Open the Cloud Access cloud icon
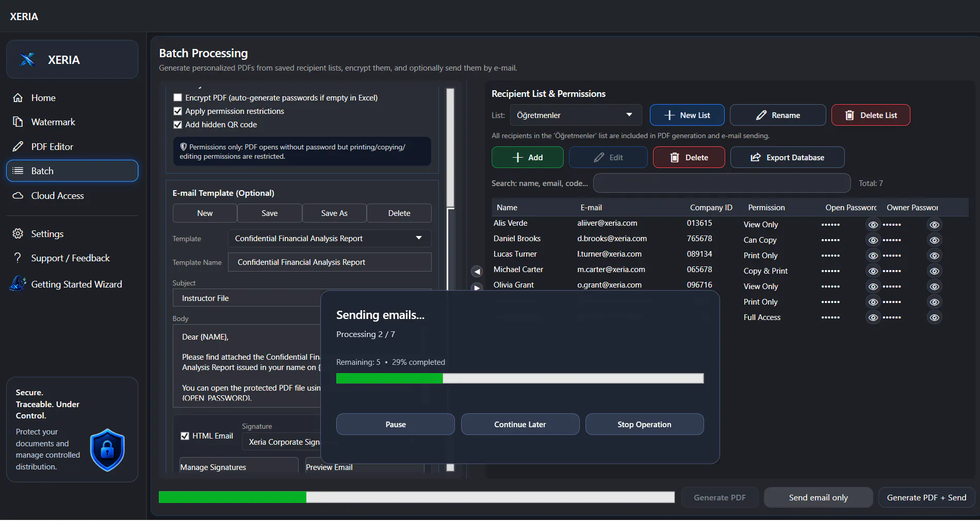The width and height of the screenshot is (980, 521). 18,196
